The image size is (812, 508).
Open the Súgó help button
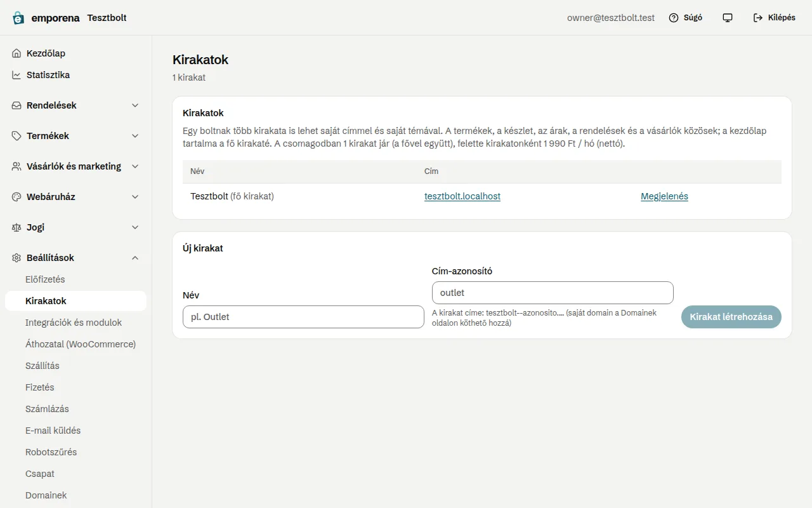click(x=686, y=18)
